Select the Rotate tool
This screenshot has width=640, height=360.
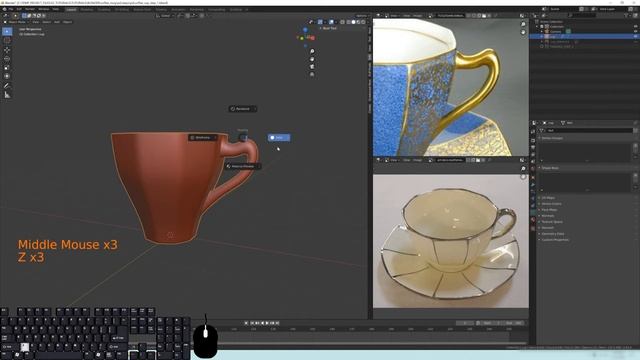[x=7, y=58]
